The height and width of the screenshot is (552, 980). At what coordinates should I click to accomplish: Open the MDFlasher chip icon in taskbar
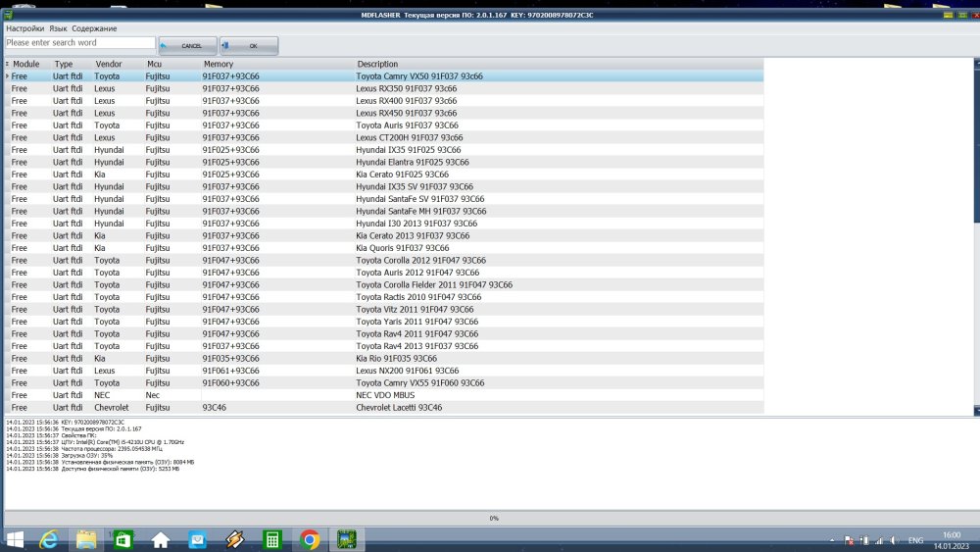point(346,539)
